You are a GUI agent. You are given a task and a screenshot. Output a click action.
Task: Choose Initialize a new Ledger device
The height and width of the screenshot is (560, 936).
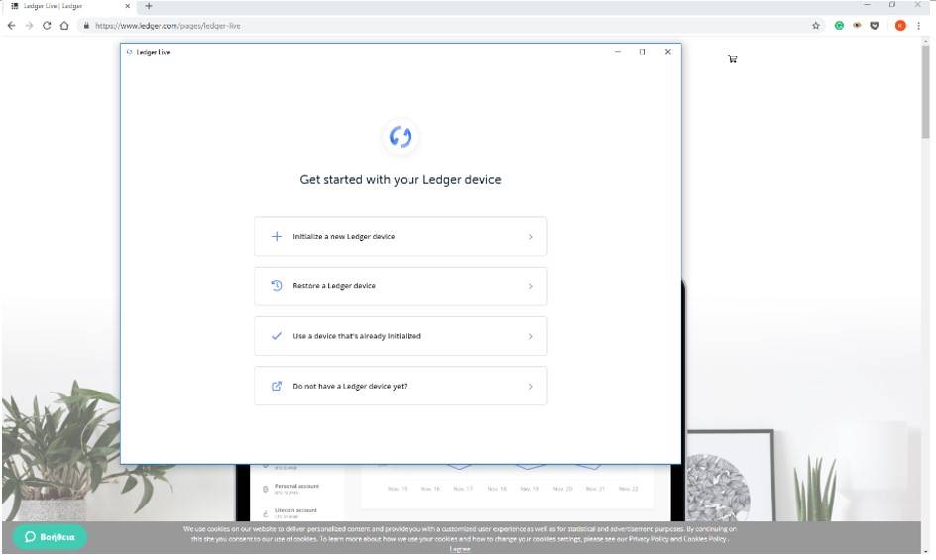401,237
